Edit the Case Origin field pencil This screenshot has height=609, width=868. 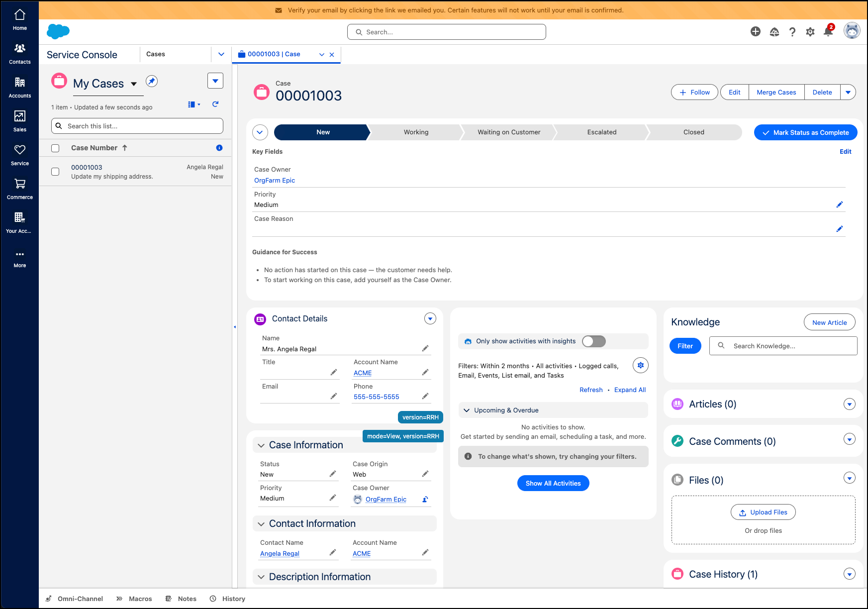(x=425, y=474)
